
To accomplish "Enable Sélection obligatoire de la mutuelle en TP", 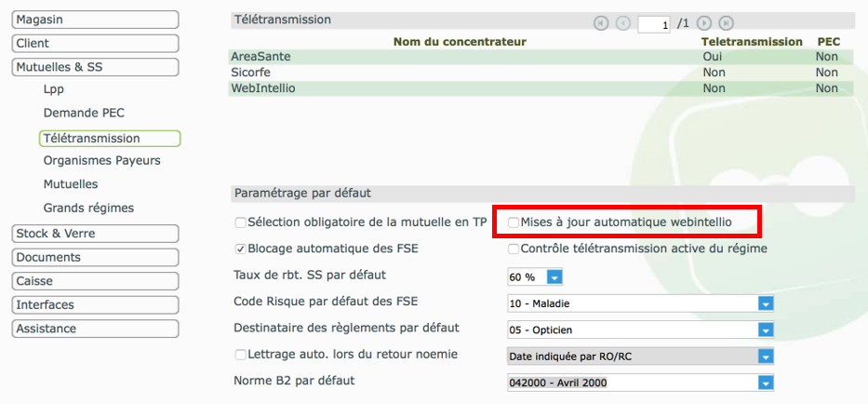I will [240, 222].
